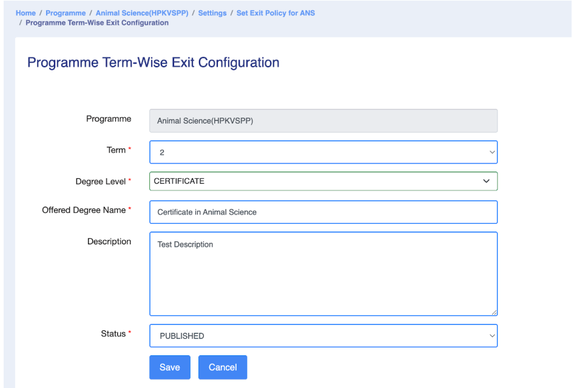
Task: Save the exit configuration
Action: 170,367
